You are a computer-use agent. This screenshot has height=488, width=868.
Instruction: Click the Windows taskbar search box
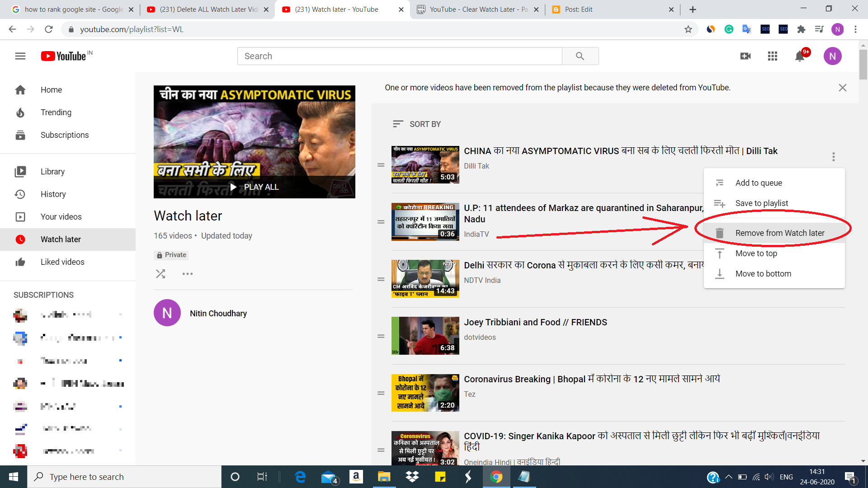pos(124,477)
